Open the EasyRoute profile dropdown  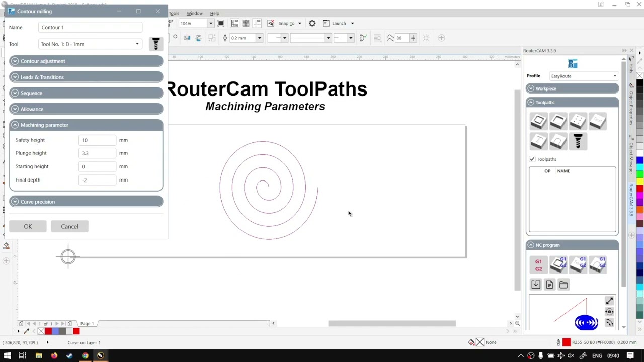pos(584,76)
